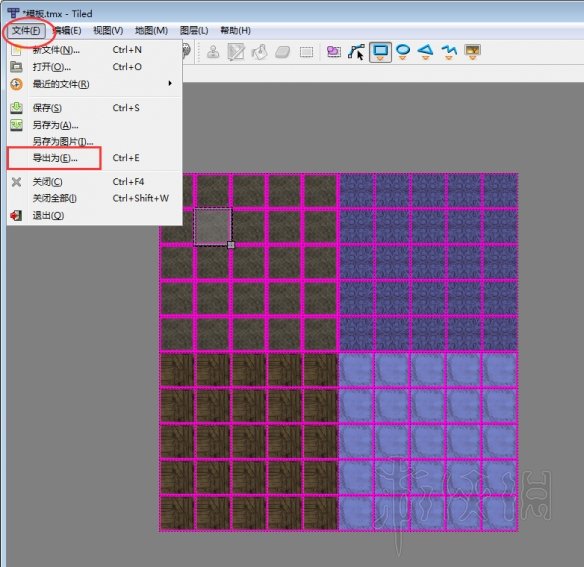Select the Edit Polygons tool

click(356, 52)
